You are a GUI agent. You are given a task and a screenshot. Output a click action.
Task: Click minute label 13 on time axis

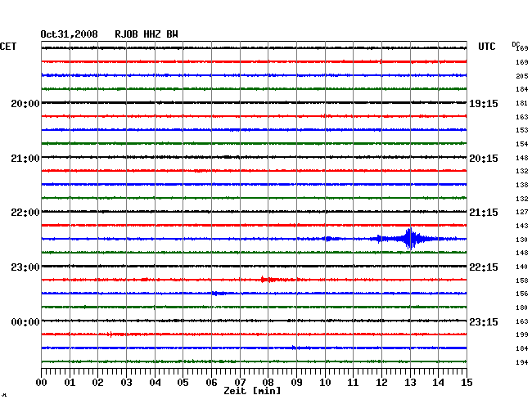(x=410, y=383)
